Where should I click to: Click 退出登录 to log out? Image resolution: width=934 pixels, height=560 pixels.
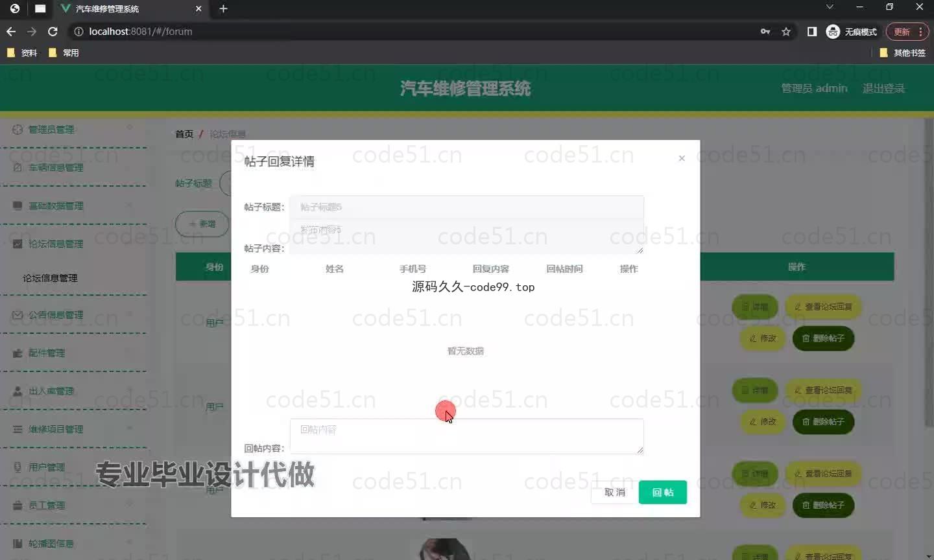pos(883,88)
